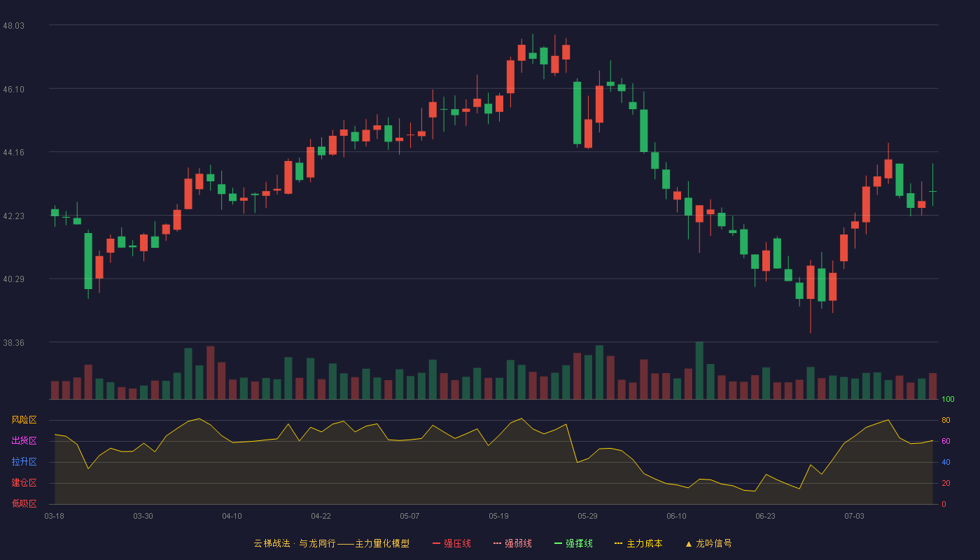Click the 40.29 price axis label

click(x=13, y=279)
